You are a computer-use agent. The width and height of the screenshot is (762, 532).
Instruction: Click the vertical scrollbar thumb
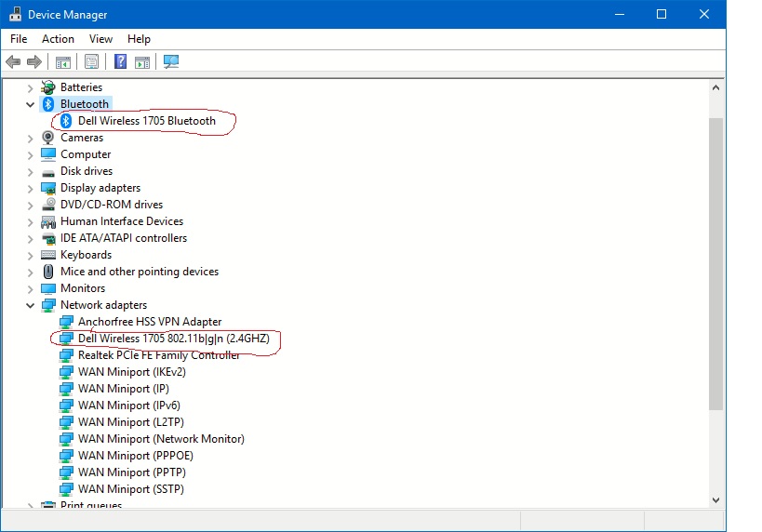(x=715, y=264)
